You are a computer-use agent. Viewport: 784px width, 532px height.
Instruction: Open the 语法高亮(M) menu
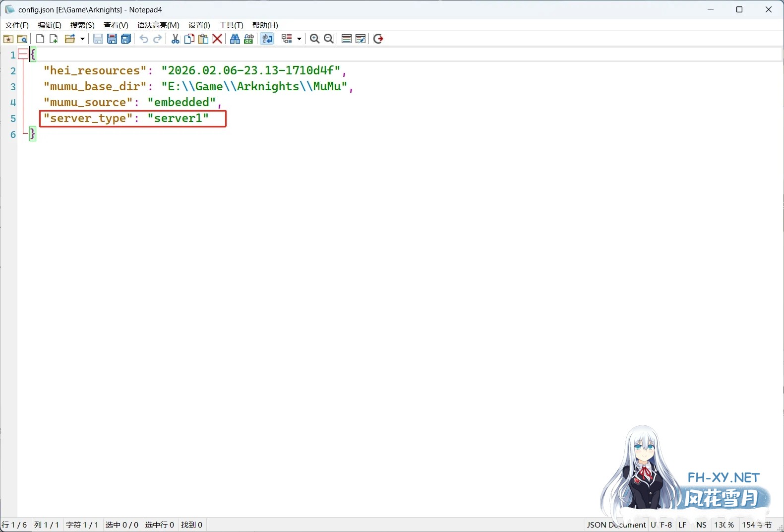tap(158, 25)
